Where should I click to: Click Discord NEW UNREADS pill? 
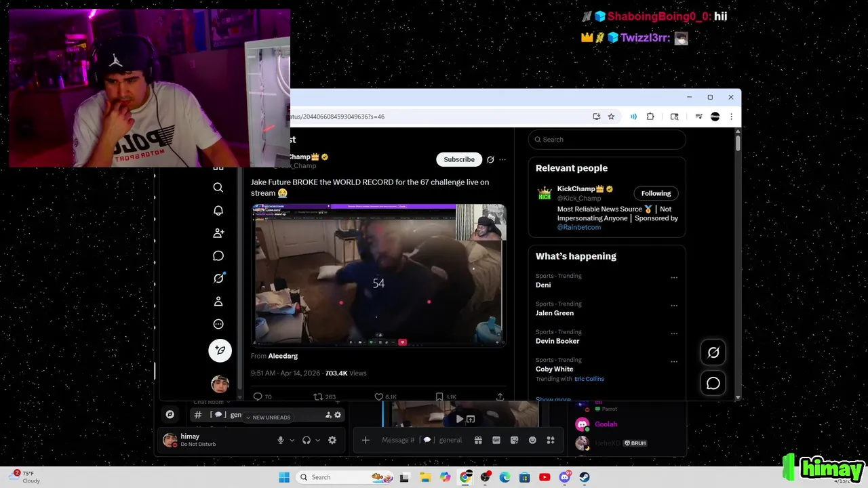coord(267,418)
